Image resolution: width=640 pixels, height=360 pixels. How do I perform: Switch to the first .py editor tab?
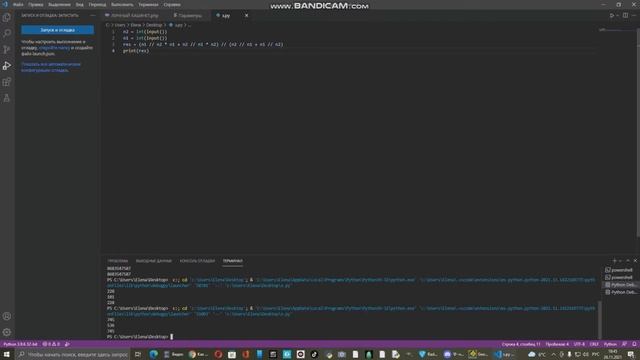tap(135, 16)
